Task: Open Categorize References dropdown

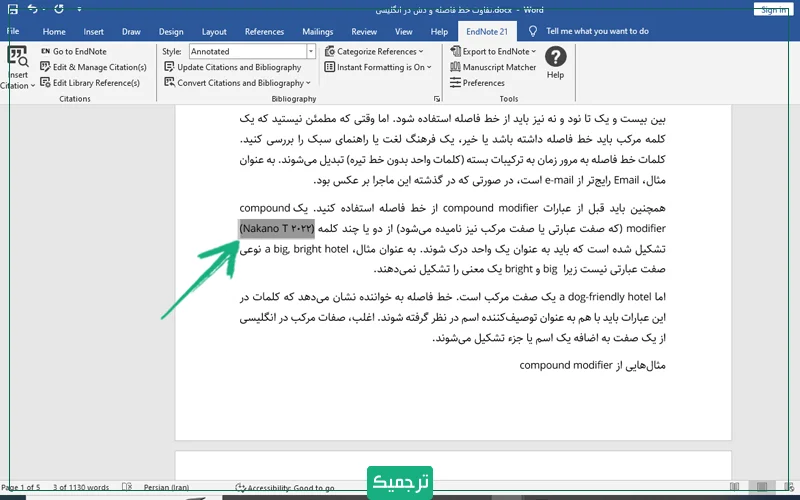Action: 374,52
